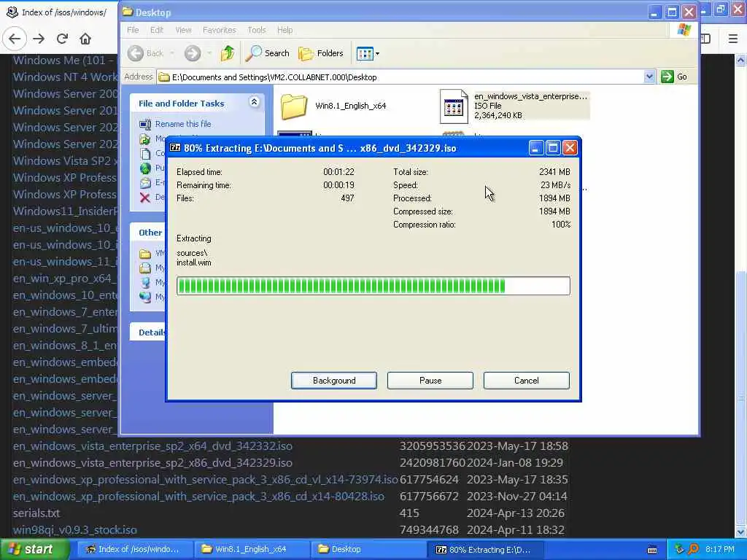
Task: Click browser forward arrow
Action: coord(39,39)
